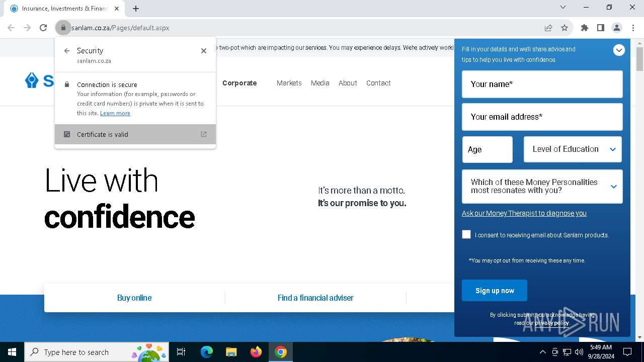Image resolution: width=644 pixels, height=362 pixels.
Task: Open the taskbar clock and date
Action: pyautogui.click(x=601, y=352)
